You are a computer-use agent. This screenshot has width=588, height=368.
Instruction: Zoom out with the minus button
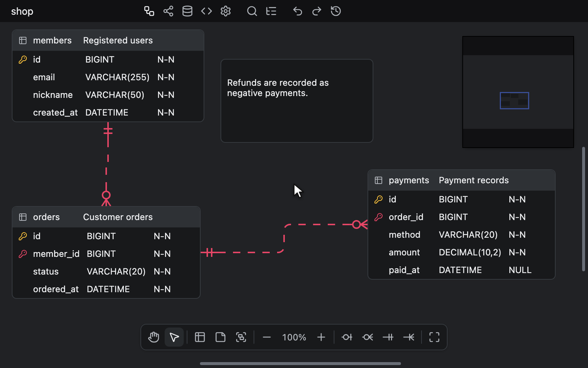tap(267, 337)
